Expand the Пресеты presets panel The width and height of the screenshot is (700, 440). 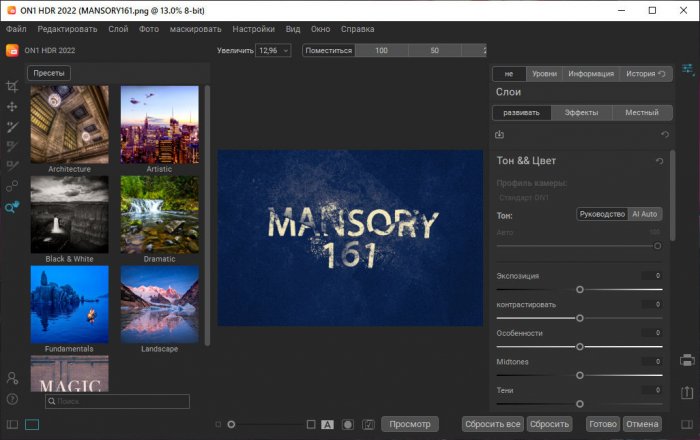[48, 73]
